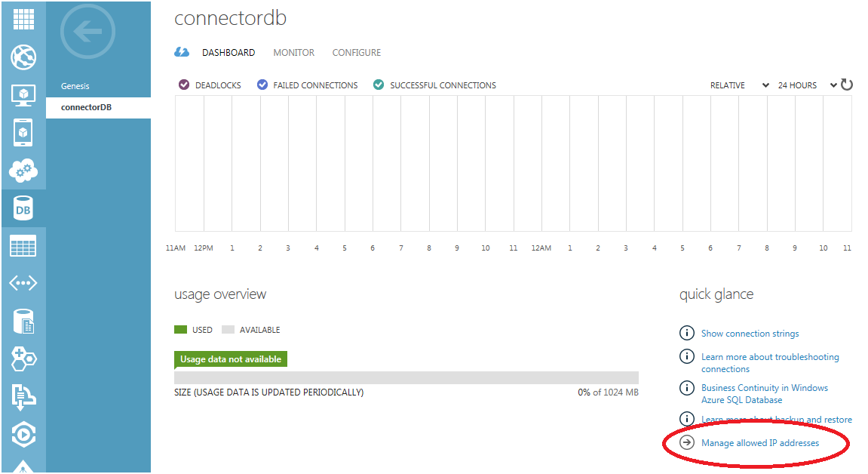Image resolution: width=868 pixels, height=474 pixels.
Task: Select the SQL Databases DB icon
Action: (23, 209)
